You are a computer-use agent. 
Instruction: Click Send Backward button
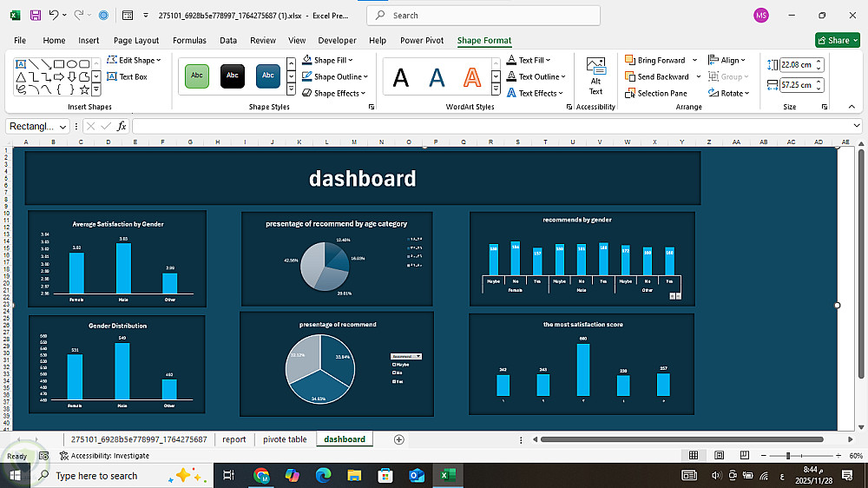tap(657, 76)
